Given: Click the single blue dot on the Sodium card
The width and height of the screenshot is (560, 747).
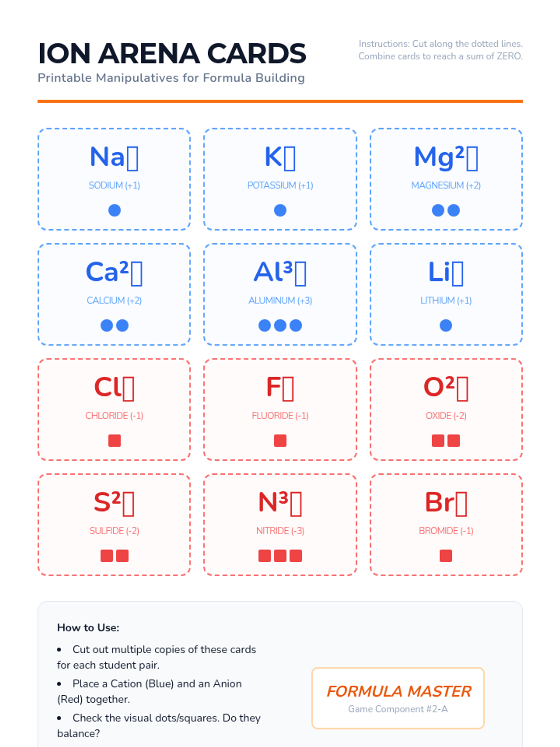Looking at the screenshot, I should coord(114,211).
